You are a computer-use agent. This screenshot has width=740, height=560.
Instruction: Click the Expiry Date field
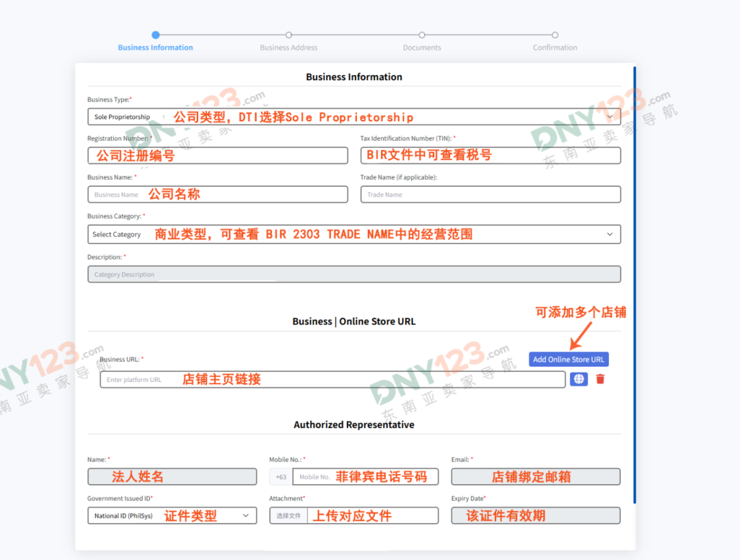(535, 516)
